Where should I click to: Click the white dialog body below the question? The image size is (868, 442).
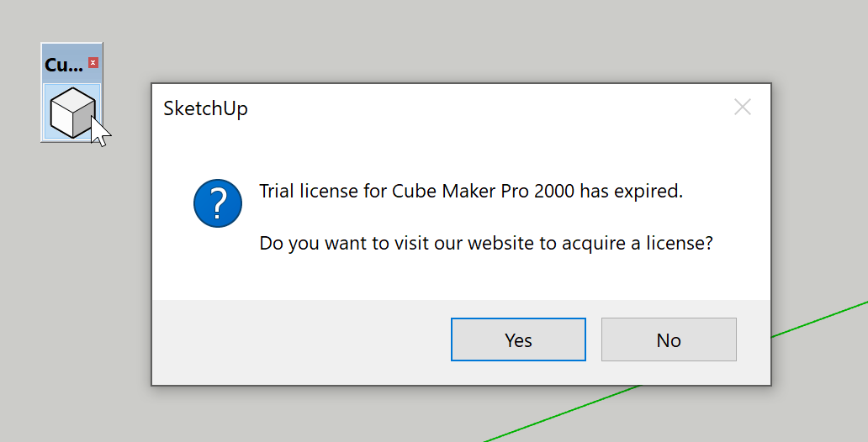(461, 276)
